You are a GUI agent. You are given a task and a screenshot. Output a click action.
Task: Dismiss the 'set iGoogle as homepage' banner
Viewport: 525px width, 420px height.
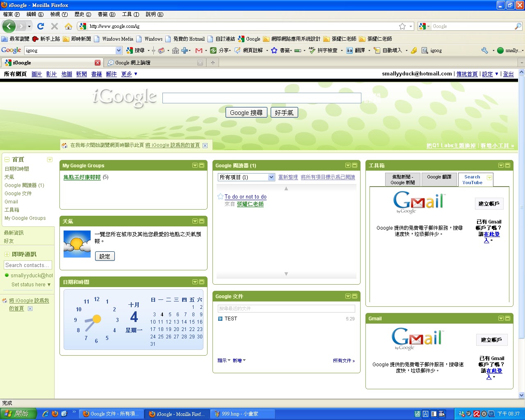coord(205,145)
